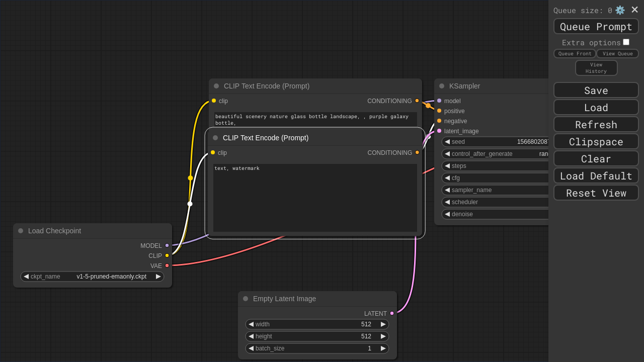Increase width with the right arrow

[x=383, y=324]
